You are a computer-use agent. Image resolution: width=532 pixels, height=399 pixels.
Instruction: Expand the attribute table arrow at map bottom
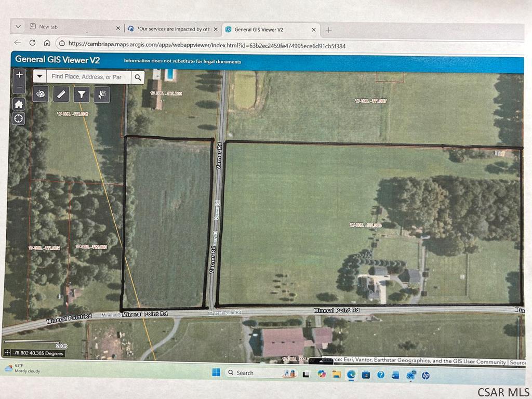coord(321,361)
